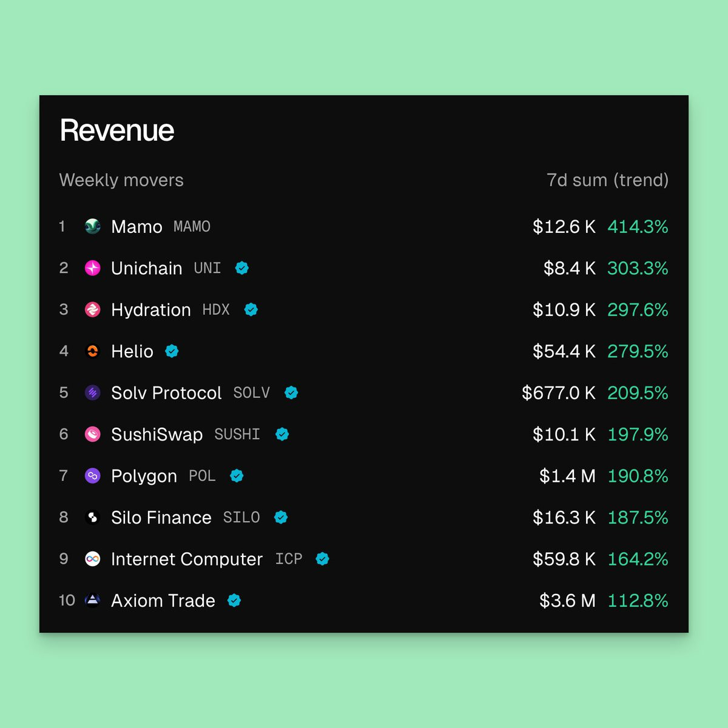This screenshot has width=728, height=728.
Task: Click verified badge next to Hydration HDX
Action: 251,309
